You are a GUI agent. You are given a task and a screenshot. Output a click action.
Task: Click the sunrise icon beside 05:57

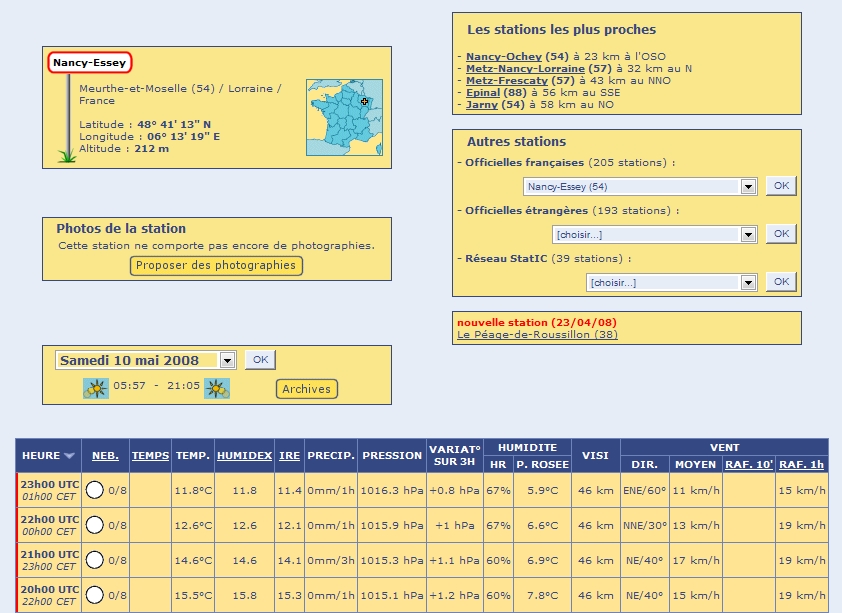pos(96,388)
